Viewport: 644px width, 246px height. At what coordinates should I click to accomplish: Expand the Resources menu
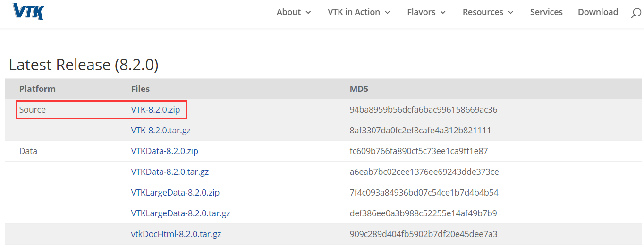click(x=488, y=12)
